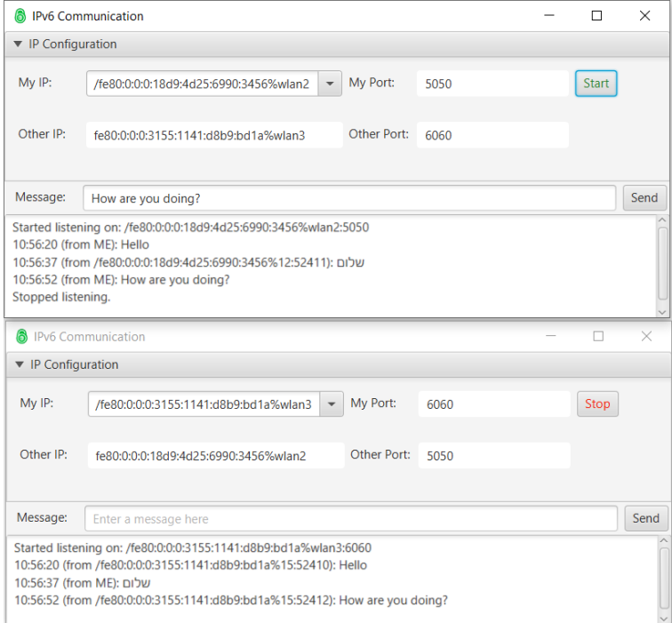Maximize the bottom IPv6 Communication window

[598, 336]
